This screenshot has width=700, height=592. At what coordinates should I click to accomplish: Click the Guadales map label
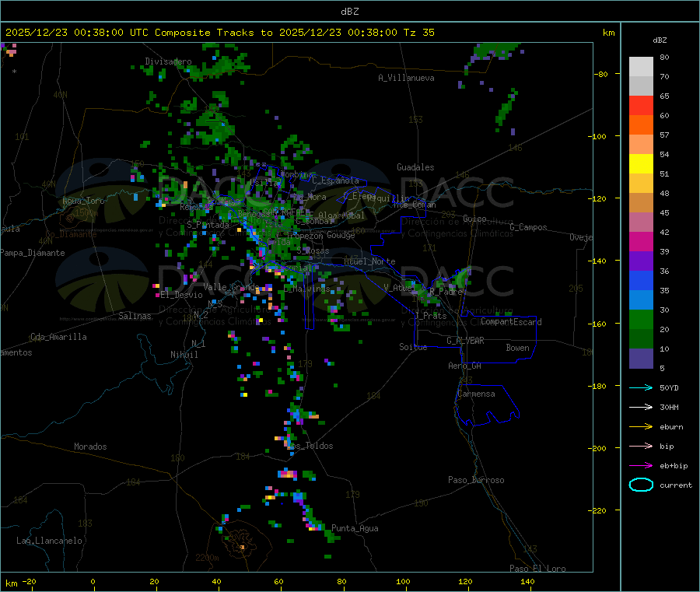[415, 167]
